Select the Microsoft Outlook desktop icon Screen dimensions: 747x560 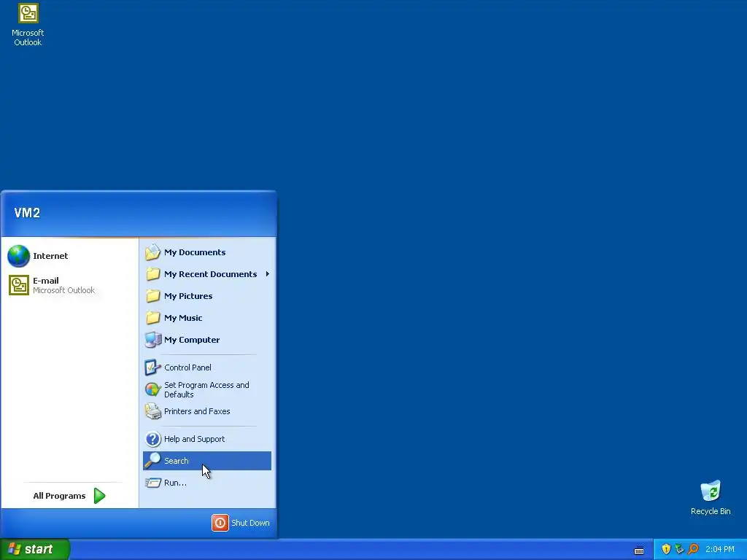point(28,25)
